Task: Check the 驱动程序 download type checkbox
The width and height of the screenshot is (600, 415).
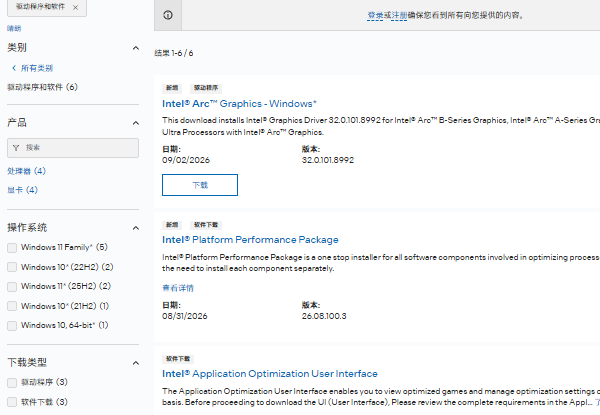Action: (12, 382)
